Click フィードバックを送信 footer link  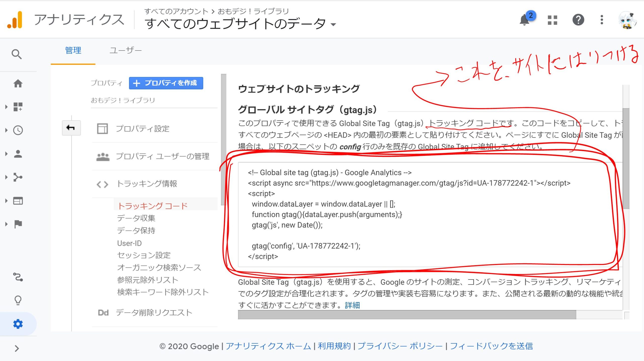tap(491, 346)
